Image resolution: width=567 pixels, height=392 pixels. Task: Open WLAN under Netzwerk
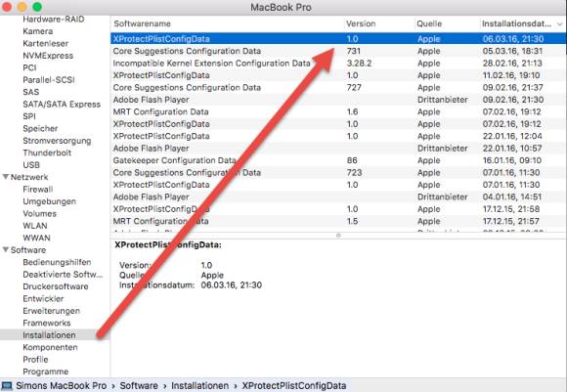point(35,226)
